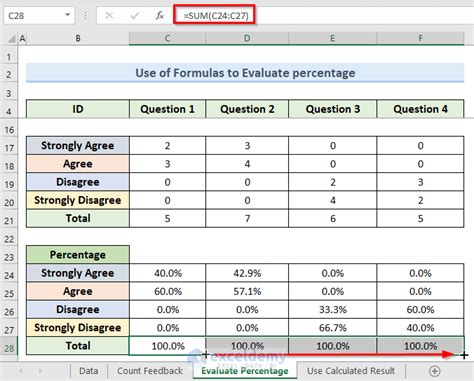This screenshot has width=474, height=381.
Task: Click the 60.0% cell in row 26
Action: click(x=420, y=309)
